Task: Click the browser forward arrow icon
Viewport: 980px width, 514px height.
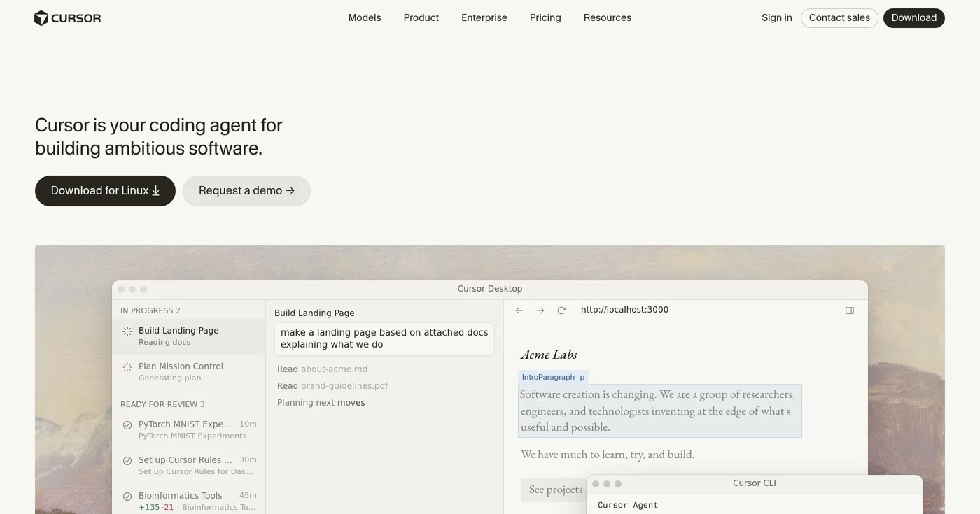Action: (540, 310)
